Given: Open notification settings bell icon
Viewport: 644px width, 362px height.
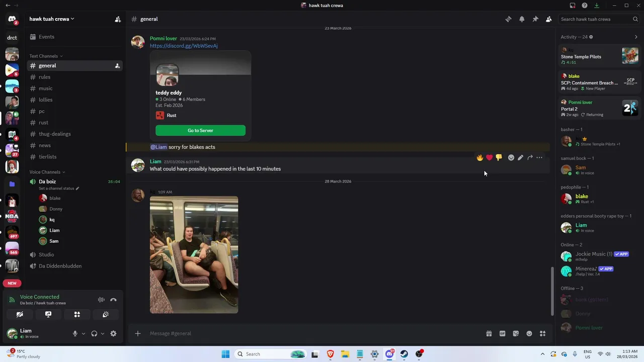Looking at the screenshot, I should [x=522, y=19].
